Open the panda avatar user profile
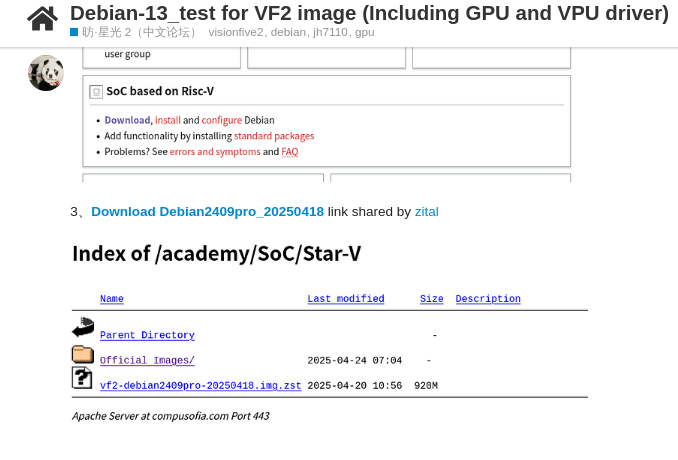This screenshot has height=460, width=678. (46, 73)
